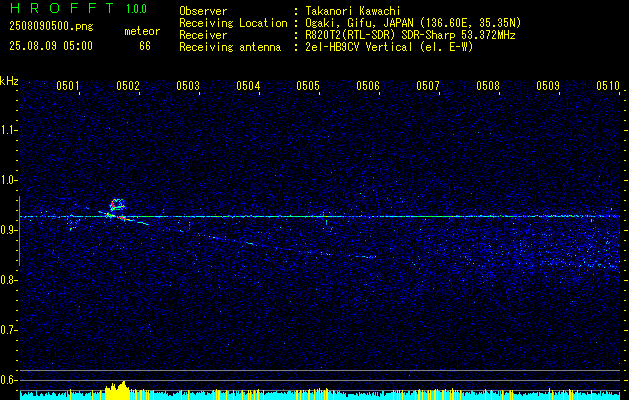Screen dimensions: 629x400
Task: Click the 0.8 kHz axis label
Action: coord(8,280)
